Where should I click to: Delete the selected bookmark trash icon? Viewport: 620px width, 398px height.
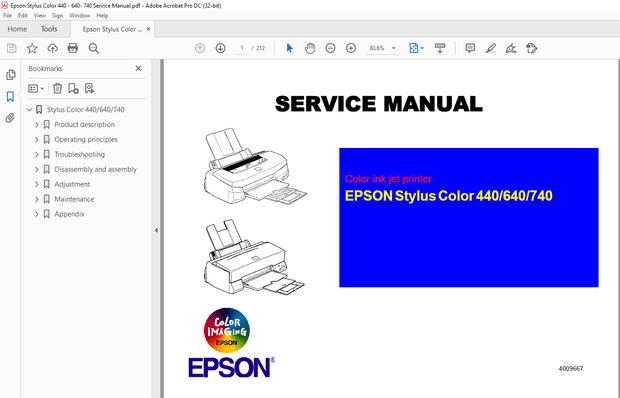click(57, 89)
